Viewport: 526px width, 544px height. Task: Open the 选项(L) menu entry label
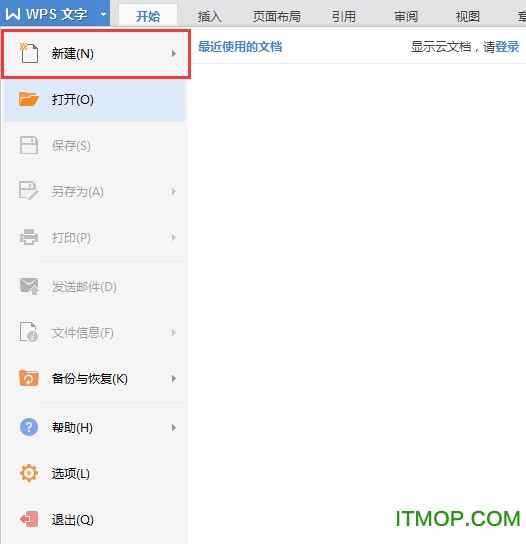click(71, 474)
